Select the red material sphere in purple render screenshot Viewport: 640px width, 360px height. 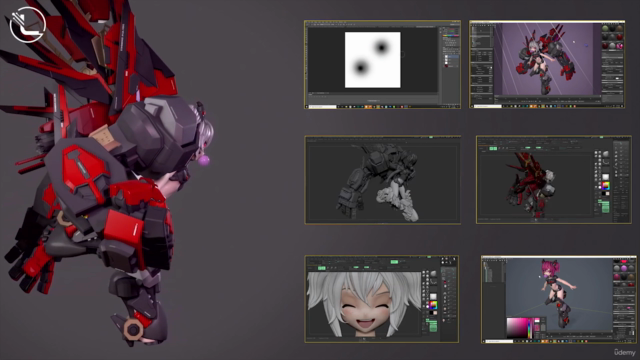click(620, 37)
